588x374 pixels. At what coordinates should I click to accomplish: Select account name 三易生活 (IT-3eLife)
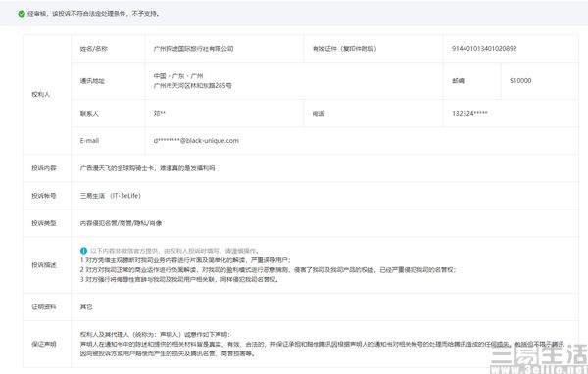point(110,196)
